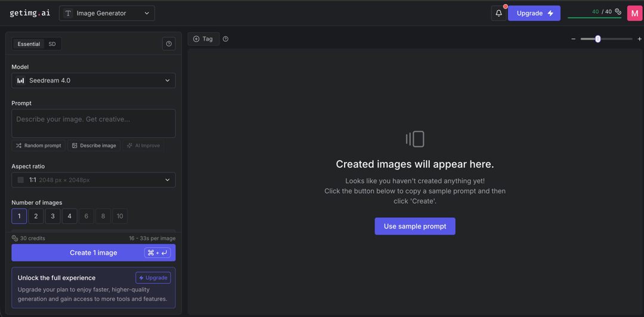Go to the getimg.ai home logo
Viewport: 644px width, 317px height.
30,13
